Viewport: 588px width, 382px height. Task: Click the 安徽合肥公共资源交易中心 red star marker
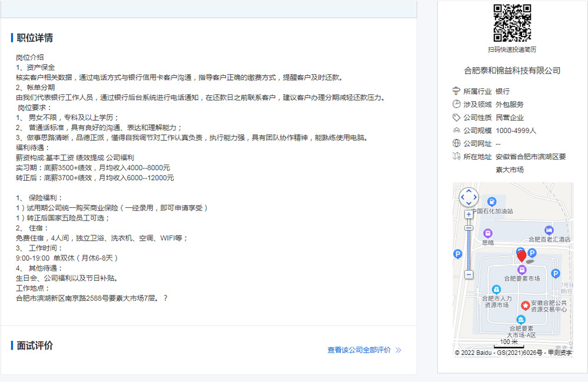(524, 305)
